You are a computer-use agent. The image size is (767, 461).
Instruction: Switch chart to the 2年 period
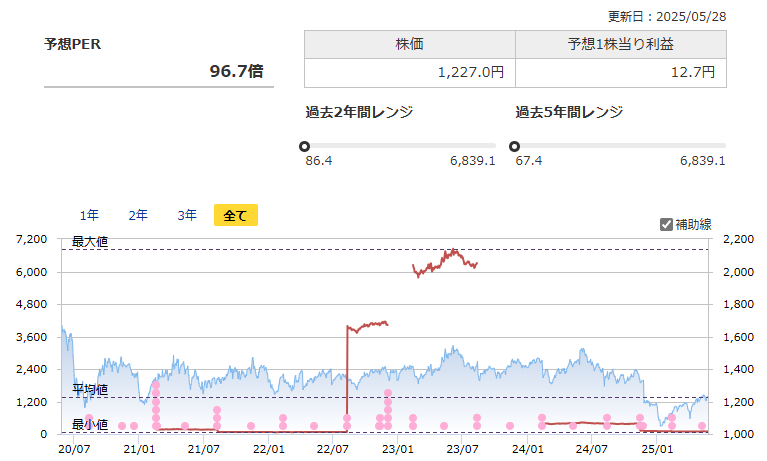click(138, 215)
